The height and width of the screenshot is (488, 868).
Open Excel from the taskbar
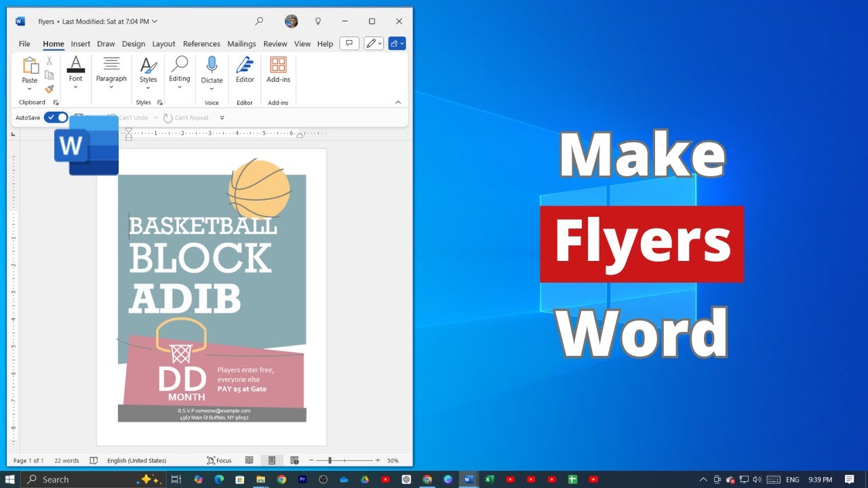pos(490,479)
